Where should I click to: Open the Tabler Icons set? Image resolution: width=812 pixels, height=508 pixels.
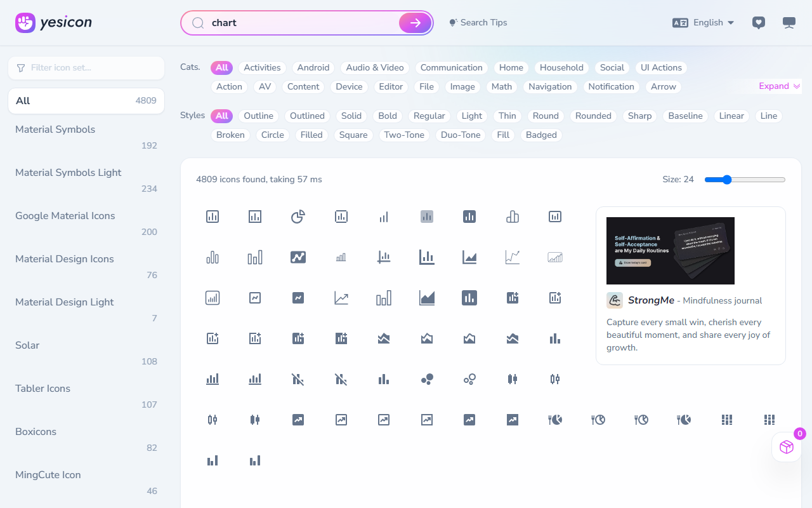(86, 396)
